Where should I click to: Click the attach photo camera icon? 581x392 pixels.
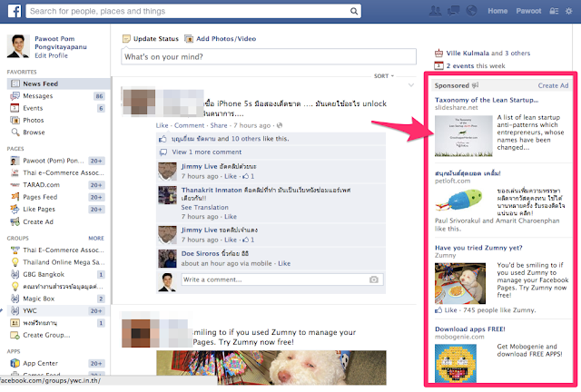373,279
